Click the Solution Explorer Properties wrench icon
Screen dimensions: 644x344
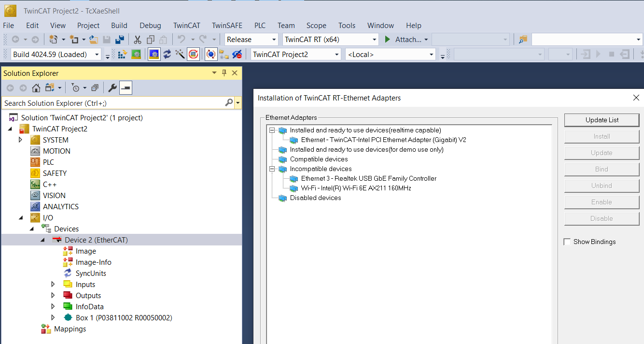(112, 88)
